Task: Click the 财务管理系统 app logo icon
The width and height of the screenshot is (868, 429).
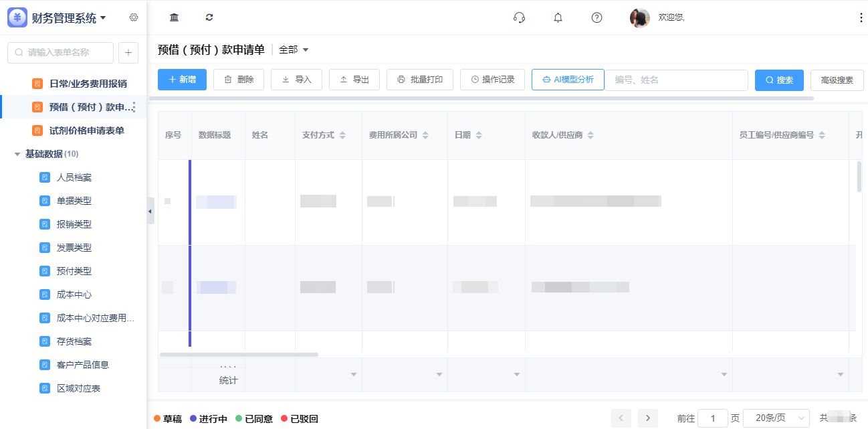Action: [x=17, y=17]
